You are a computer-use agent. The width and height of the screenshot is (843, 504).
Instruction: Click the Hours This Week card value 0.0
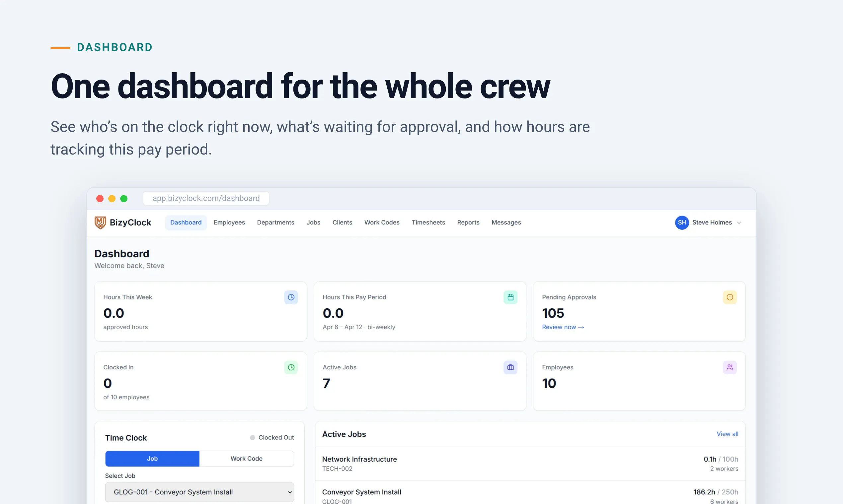click(x=114, y=313)
